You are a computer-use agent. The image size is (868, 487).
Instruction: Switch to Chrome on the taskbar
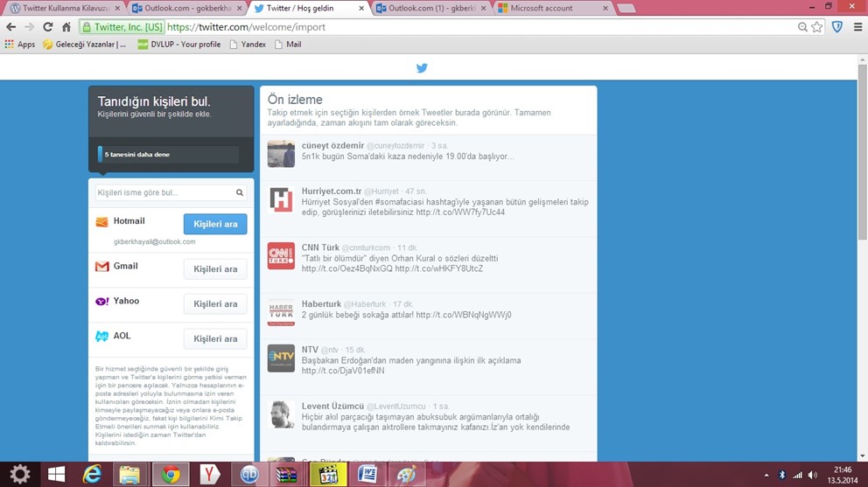[171, 474]
